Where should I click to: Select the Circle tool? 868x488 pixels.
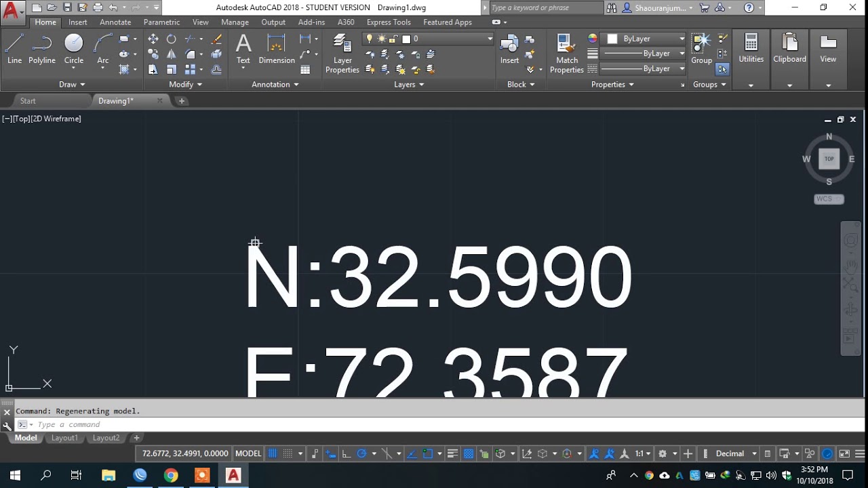tap(74, 50)
